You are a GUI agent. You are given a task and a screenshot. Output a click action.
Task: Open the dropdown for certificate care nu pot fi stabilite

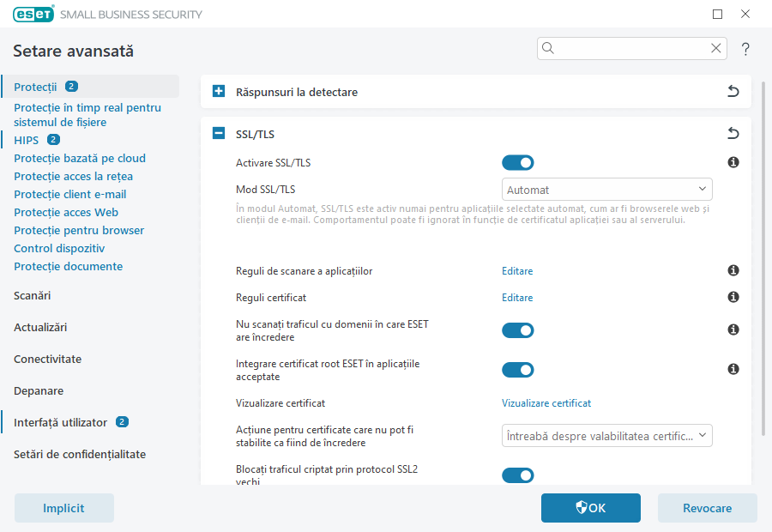[606, 435]
